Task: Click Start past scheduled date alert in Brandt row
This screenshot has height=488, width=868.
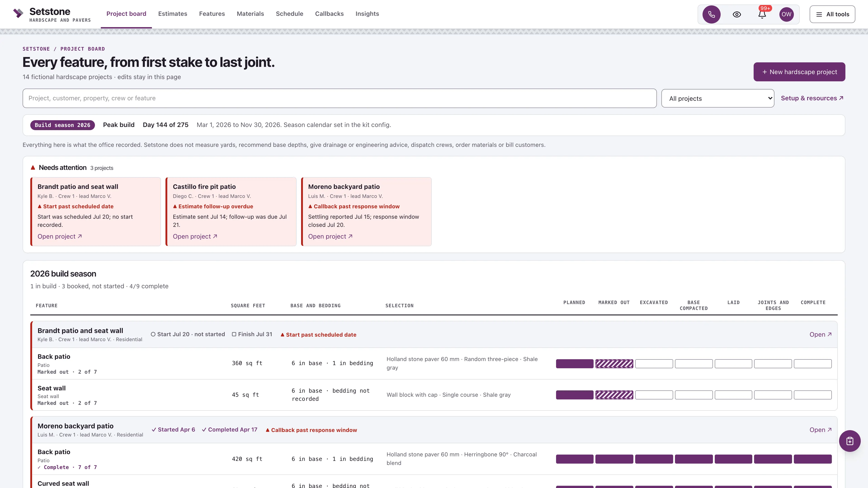Action: pyautogui.click(x=318, y=335)
